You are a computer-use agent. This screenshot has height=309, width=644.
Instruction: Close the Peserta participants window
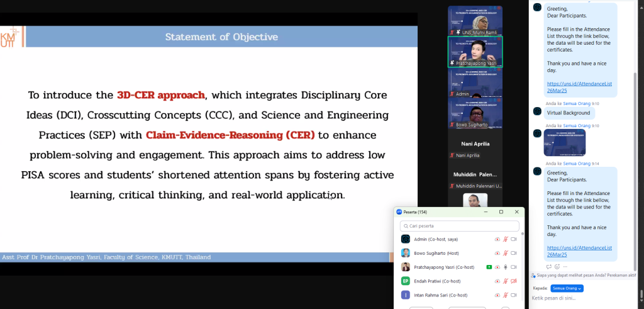(517, 212)
